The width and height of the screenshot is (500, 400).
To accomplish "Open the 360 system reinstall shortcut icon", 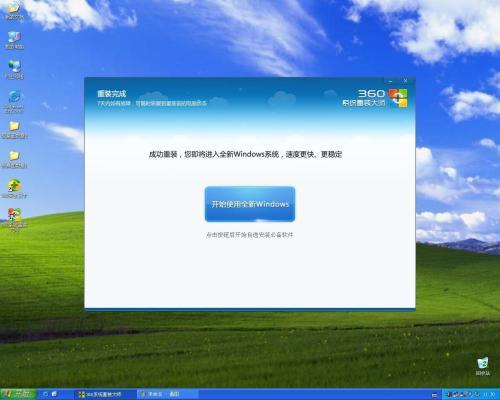I will [14, 219].
